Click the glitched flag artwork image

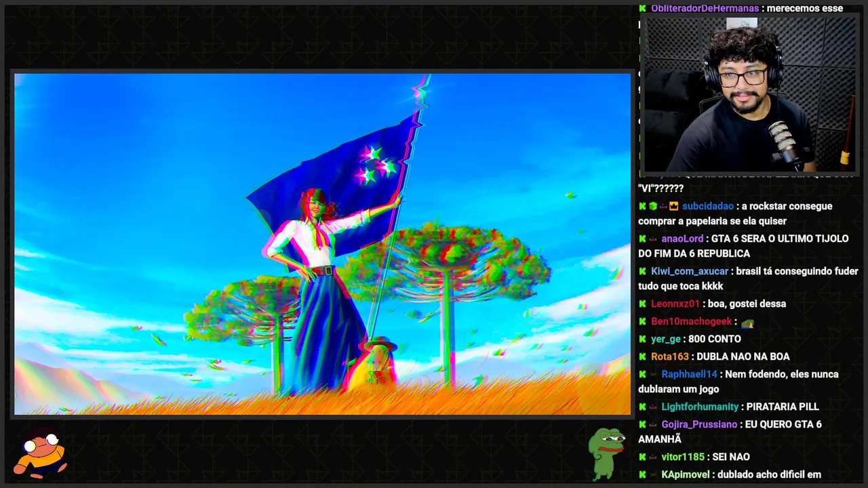pyautogui.click(x=322, y=244)
